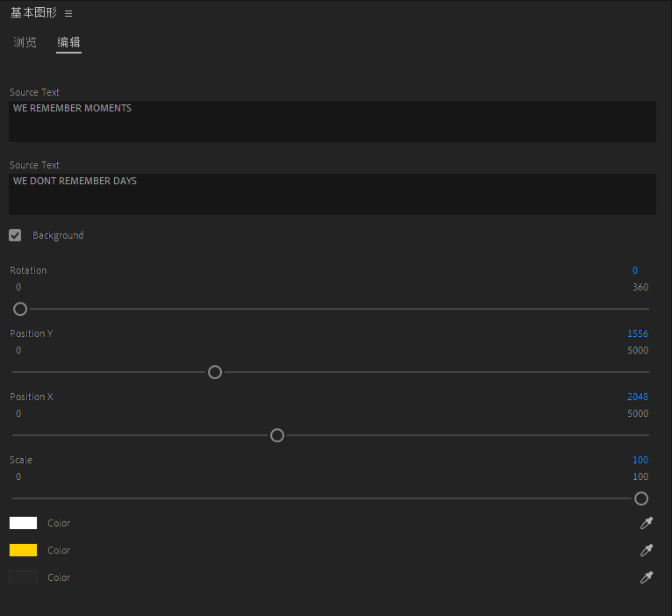Click eyedropper for the dark color
Image resolution: width=672 pixels, height=616 pixels.
click(x=647, y=578)
